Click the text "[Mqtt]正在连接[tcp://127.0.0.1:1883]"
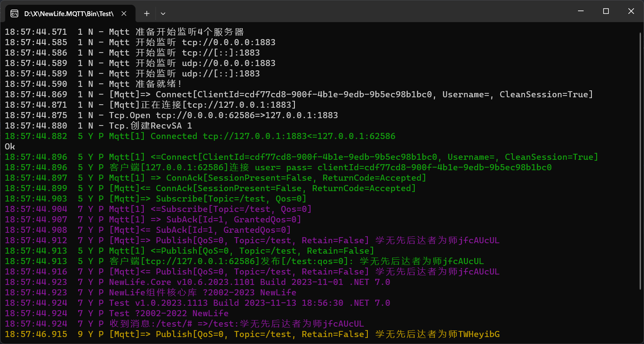 click(x=202, y=105)
